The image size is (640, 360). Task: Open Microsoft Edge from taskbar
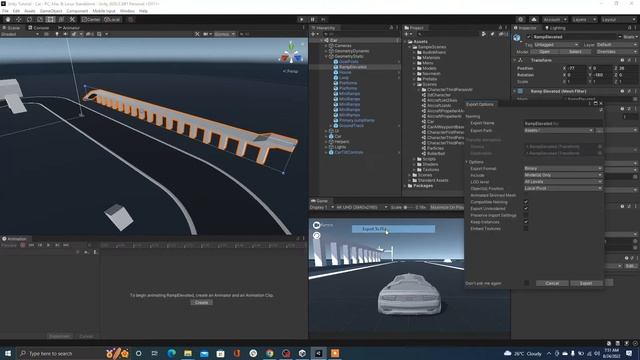pos(171,353)
